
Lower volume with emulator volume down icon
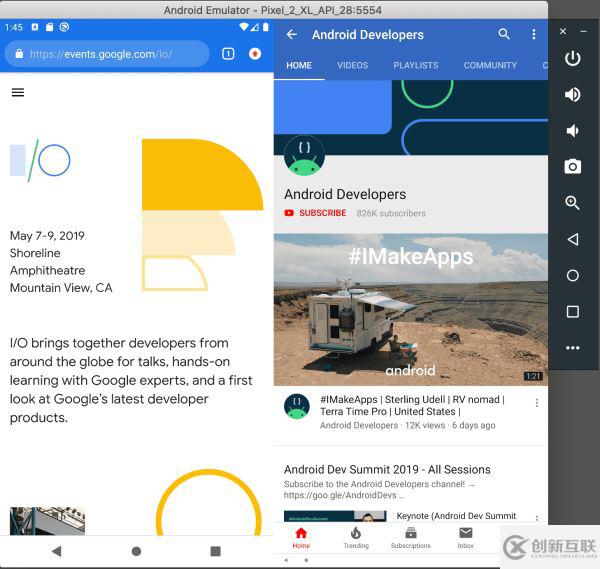tap(572, 130)
